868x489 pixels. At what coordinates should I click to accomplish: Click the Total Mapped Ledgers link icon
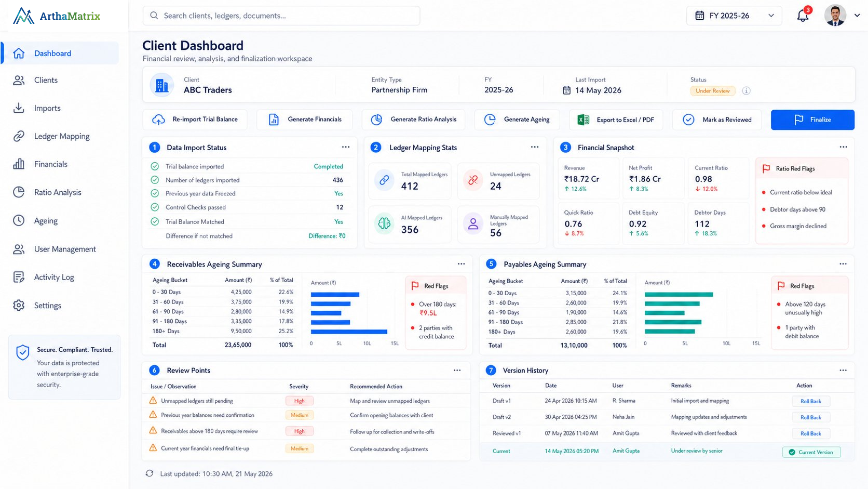[x=384, y=180]
